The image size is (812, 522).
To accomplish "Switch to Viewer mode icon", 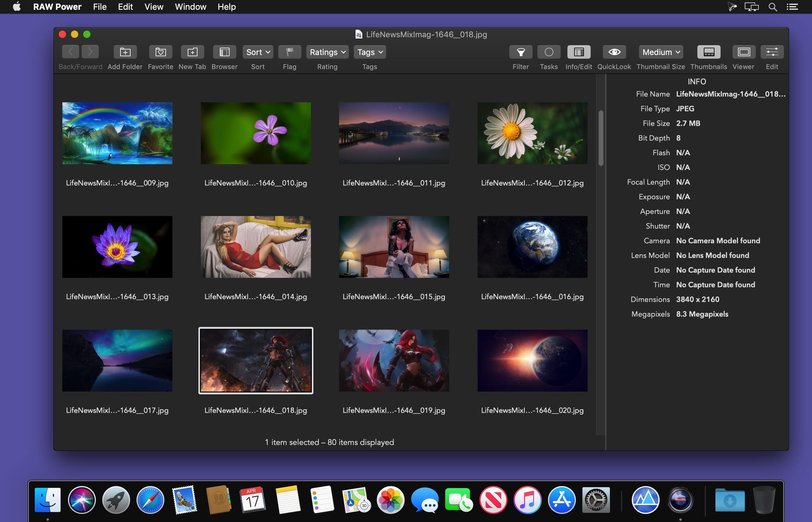I will [744, 52].
